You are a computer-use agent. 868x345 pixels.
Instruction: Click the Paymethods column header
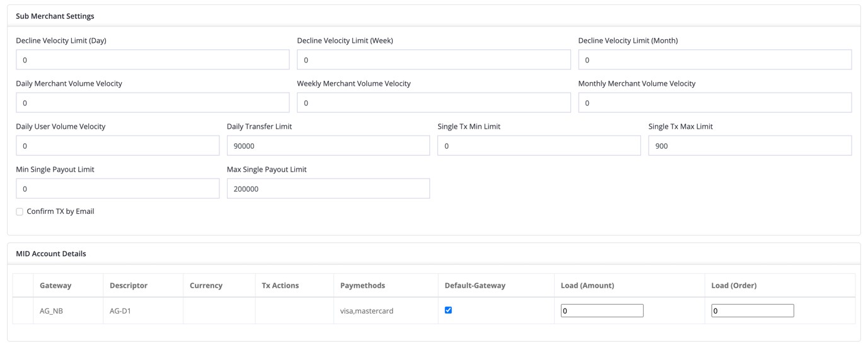pos(362,286)
